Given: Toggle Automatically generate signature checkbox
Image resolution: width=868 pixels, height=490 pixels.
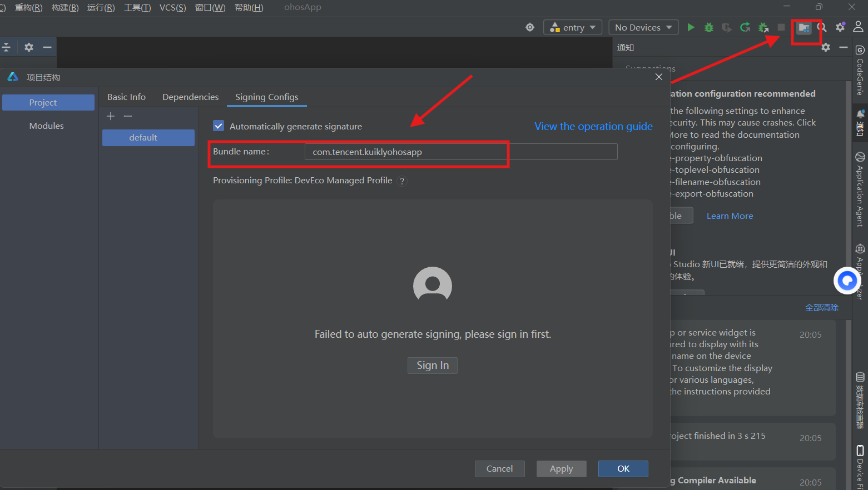Looking at the screenshot, I should (219, 126).
